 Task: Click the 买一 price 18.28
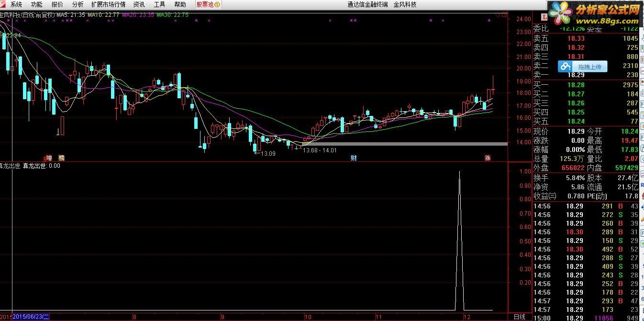[x=576, y=85]
